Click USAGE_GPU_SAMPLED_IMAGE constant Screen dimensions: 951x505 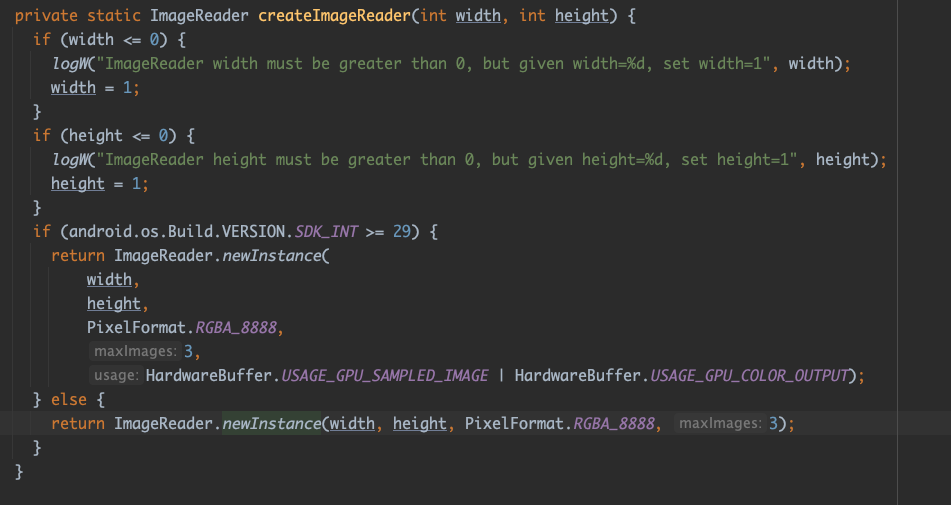385,375
